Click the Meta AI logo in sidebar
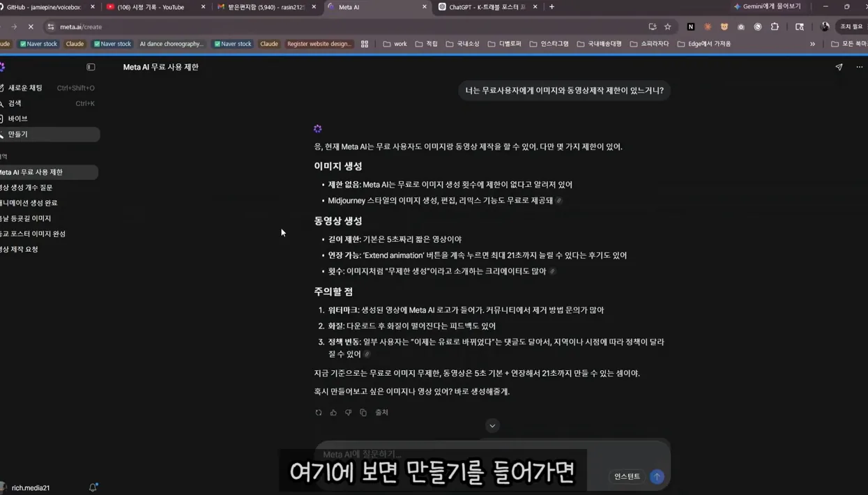 click(x=2, y=67)
